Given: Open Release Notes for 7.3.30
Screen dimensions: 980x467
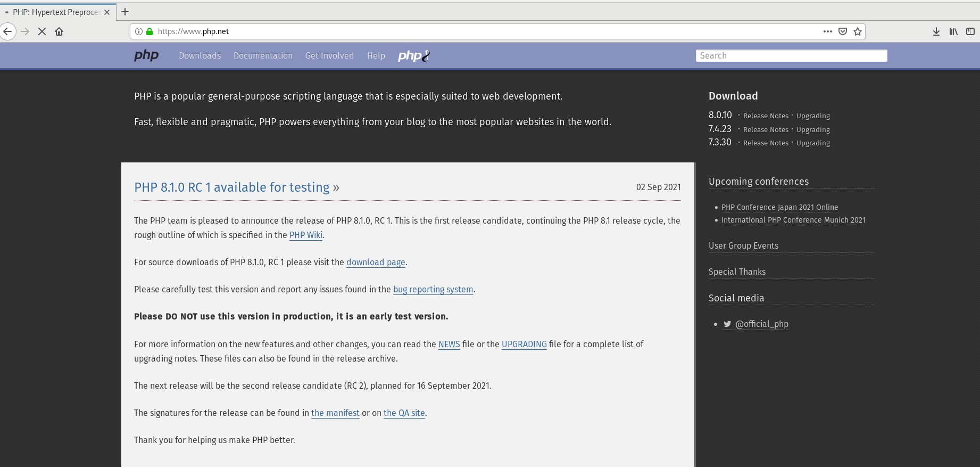Looking at the screenshot, I should coord(766,143).
